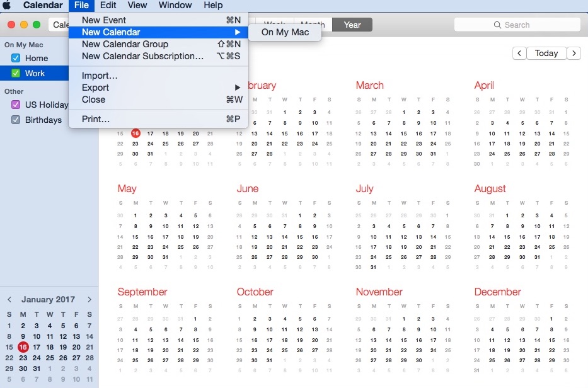The image size is (588, 388).
Task: Click the search magnifier icon
Action: (497, 25)
